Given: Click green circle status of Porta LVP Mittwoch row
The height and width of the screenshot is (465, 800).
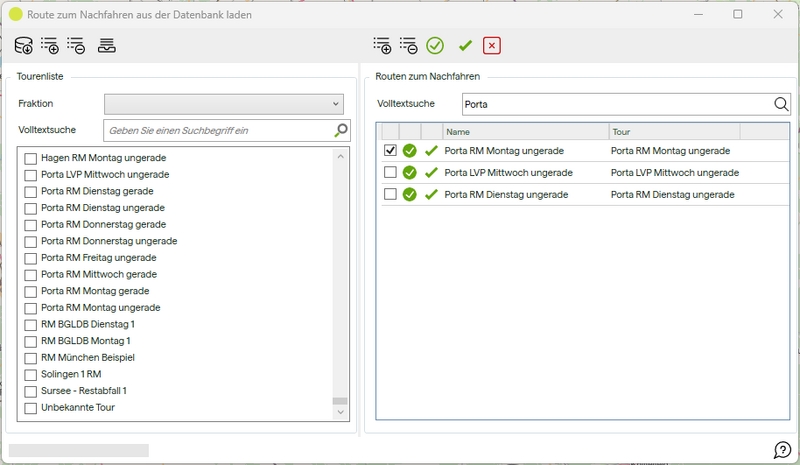Looking at the screenshot, I should coord(410,173).
